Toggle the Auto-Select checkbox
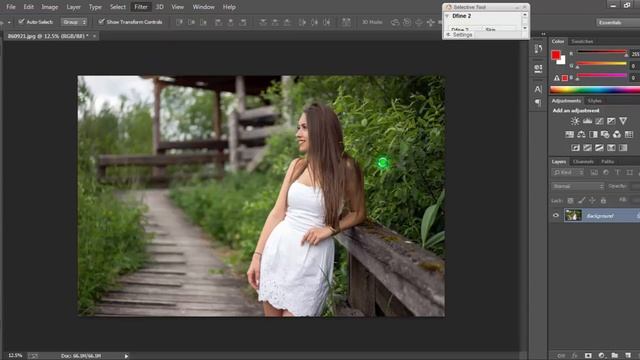This screenshot has height=360, width=640. (x=21, y=22)
